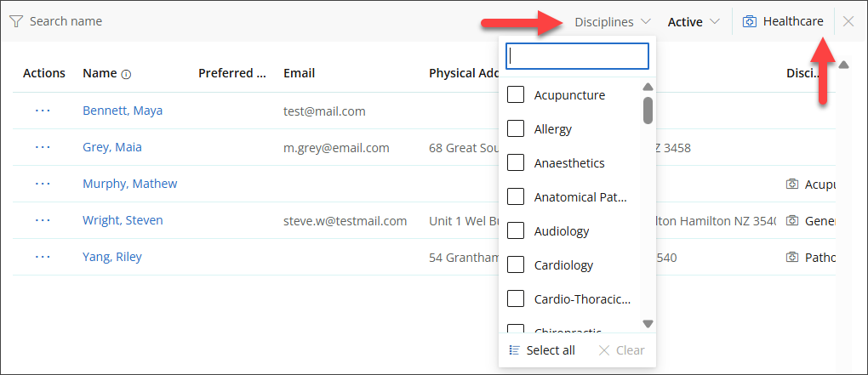Select the Audiology checkbox
This screenshot has width=868, height=375.
(x=516, y=230)
